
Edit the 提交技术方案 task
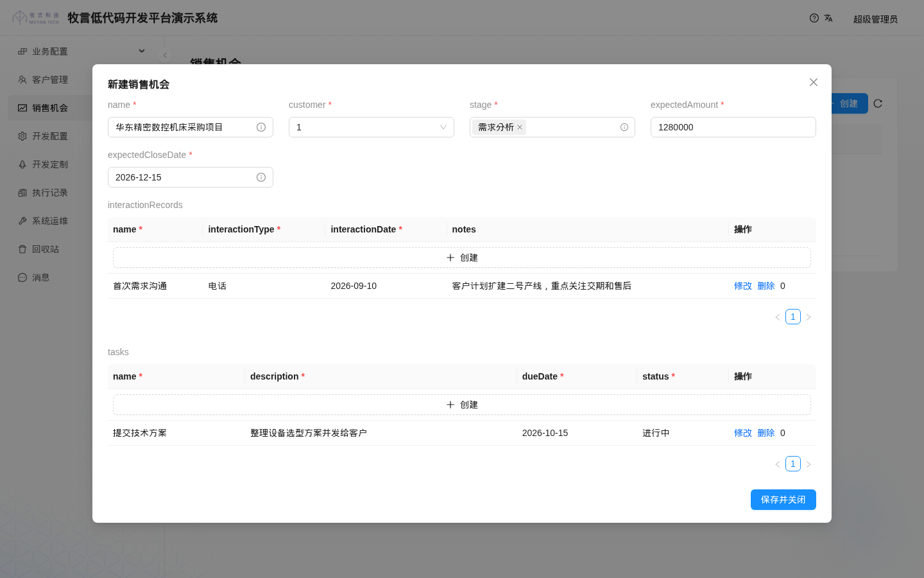pos(743,433)
